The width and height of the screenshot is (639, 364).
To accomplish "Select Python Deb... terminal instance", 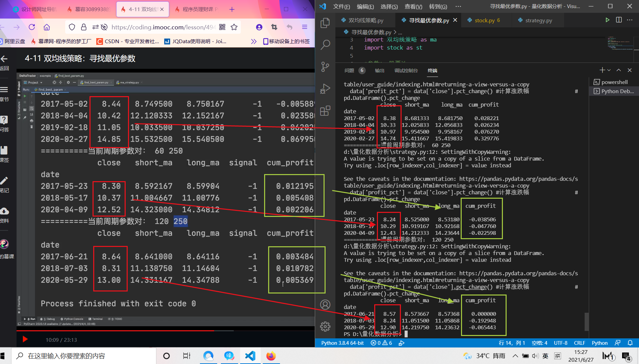I will (x=613, y=91).
